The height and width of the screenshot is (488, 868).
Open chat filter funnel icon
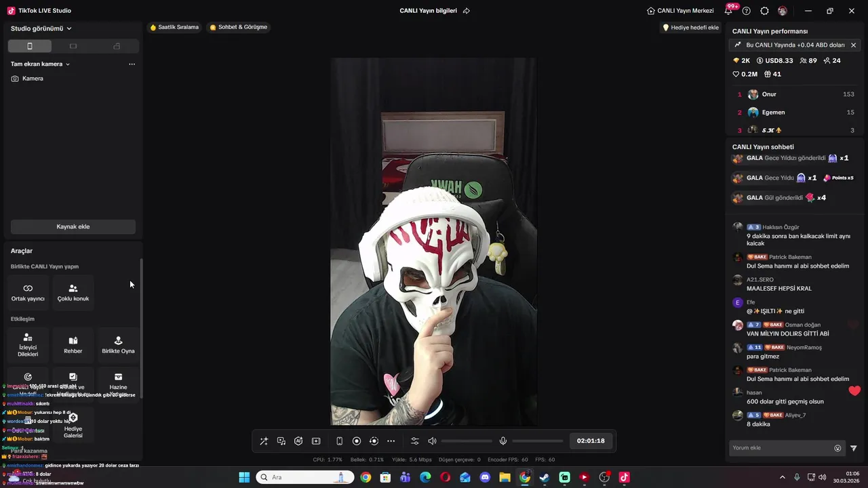point(854,448)
